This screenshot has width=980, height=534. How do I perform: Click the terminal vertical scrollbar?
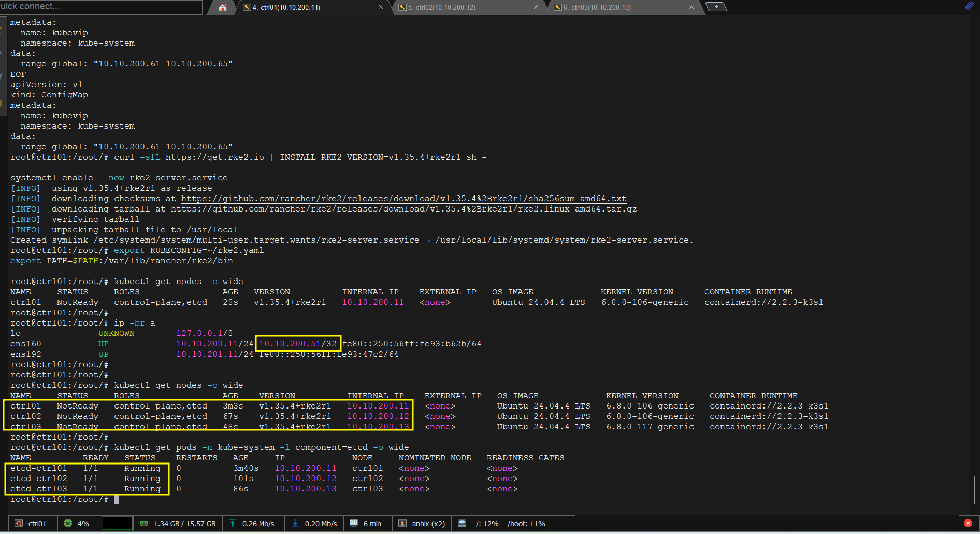[x=974, y=490]
